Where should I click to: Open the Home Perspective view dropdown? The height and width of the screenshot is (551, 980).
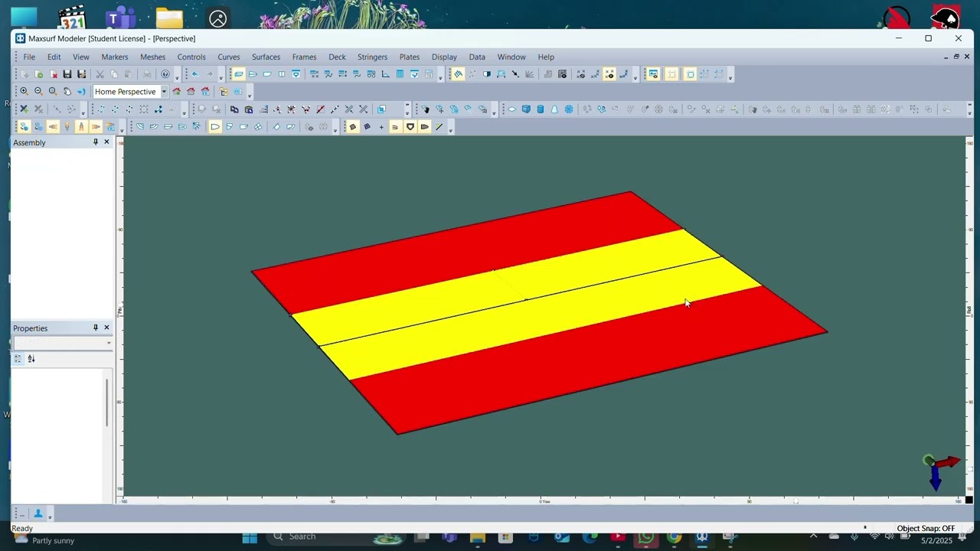tap(164, 91)
